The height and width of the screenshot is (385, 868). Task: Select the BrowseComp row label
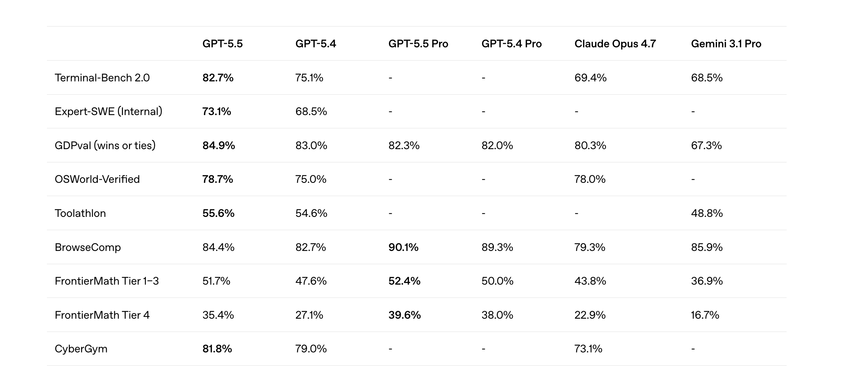88,247
